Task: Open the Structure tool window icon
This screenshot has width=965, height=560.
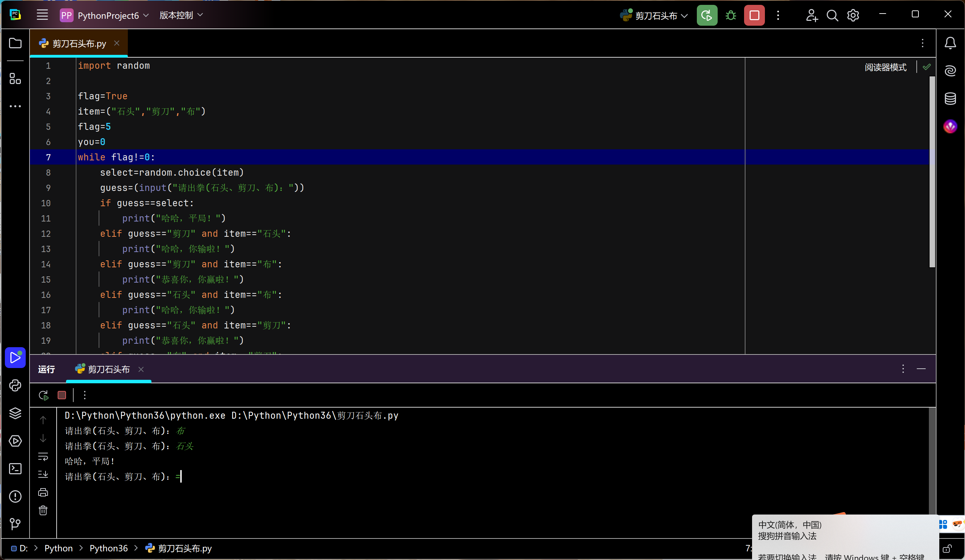Action: point(15,79)
